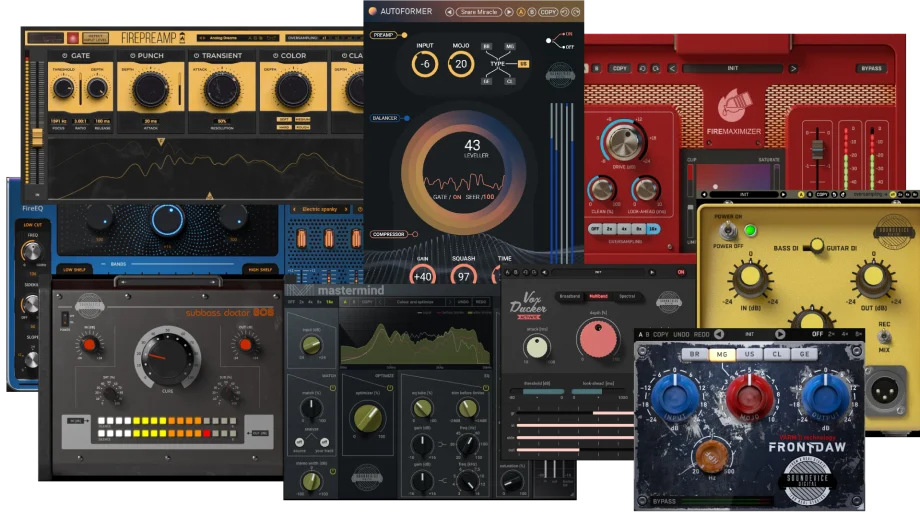Image resolution: width=920 pixels, height=518 pixels.
Task: Open Snare Miracle preset menu in Autoformer
Action: [479, 12]
